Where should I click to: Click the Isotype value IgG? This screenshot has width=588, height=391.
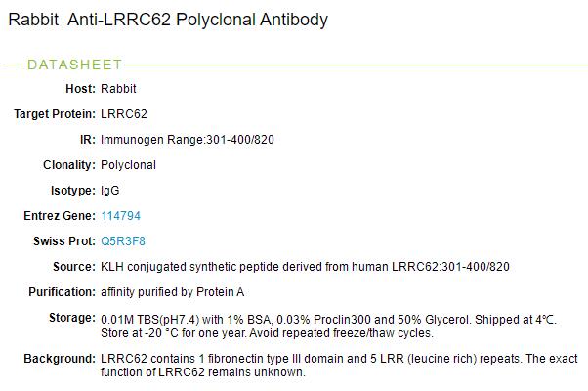[110, 191]
